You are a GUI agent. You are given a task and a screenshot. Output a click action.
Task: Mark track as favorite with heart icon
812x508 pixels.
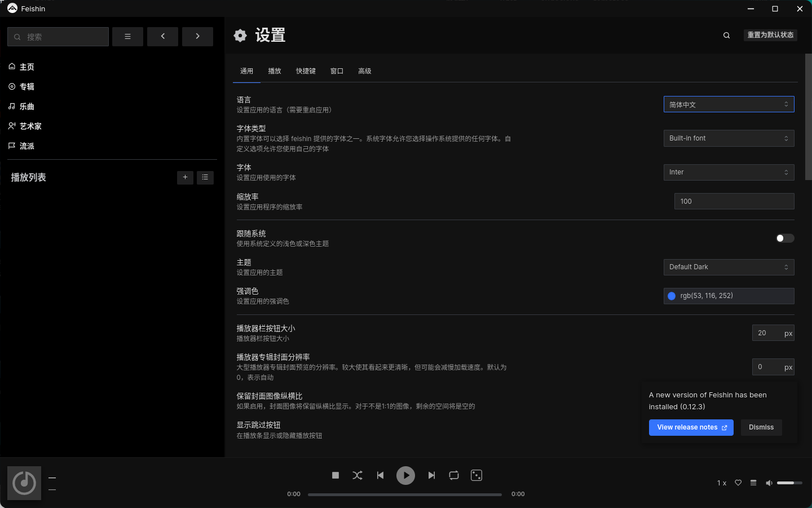coord(738,483)
